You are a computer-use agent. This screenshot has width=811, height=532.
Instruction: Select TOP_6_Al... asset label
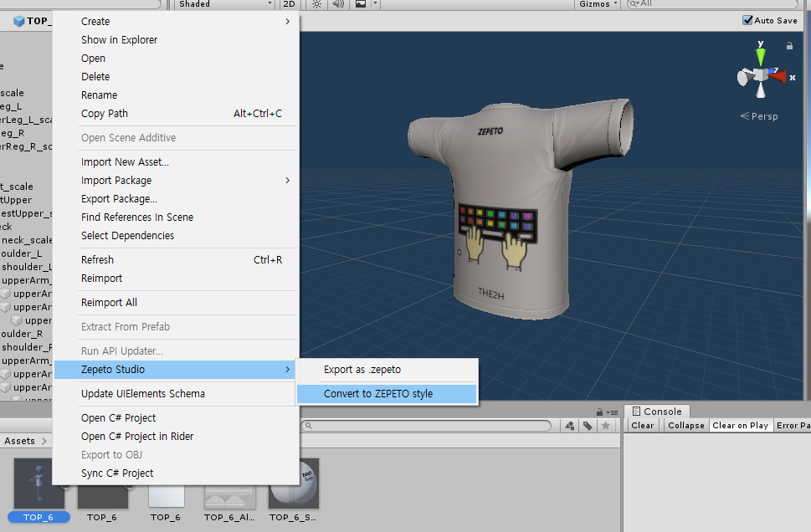(229, 517)
